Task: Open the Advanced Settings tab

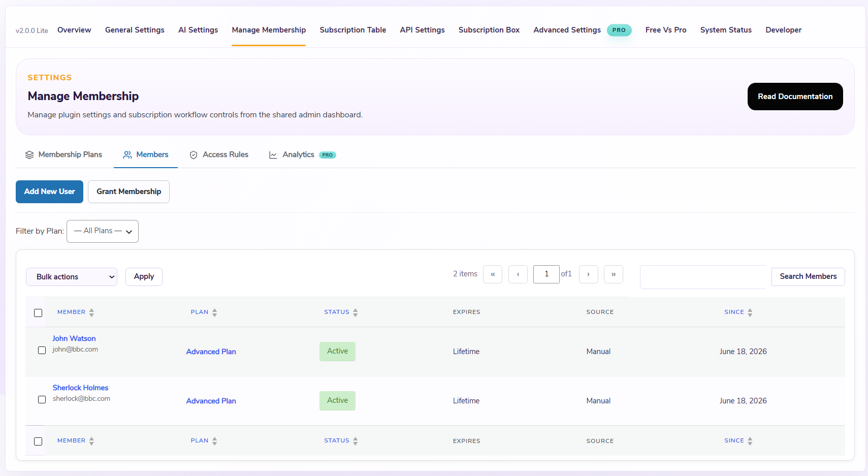Action: pyautogui.click(x=567, y=30)
